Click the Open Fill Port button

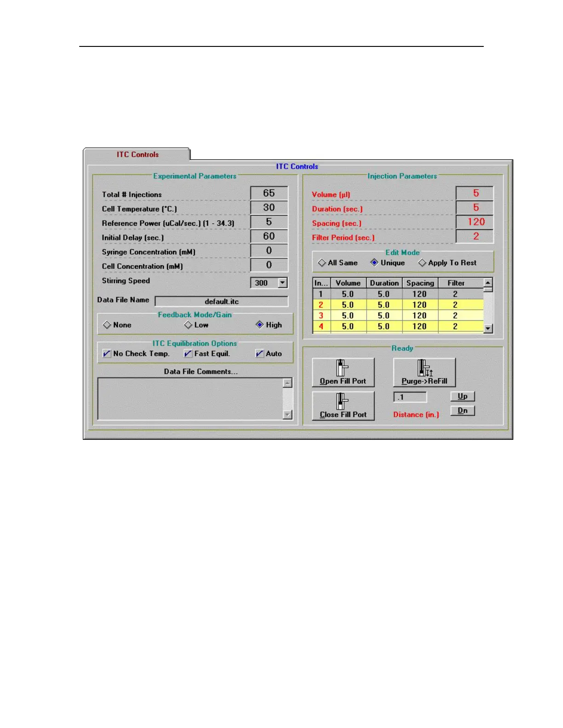(343, 372)
